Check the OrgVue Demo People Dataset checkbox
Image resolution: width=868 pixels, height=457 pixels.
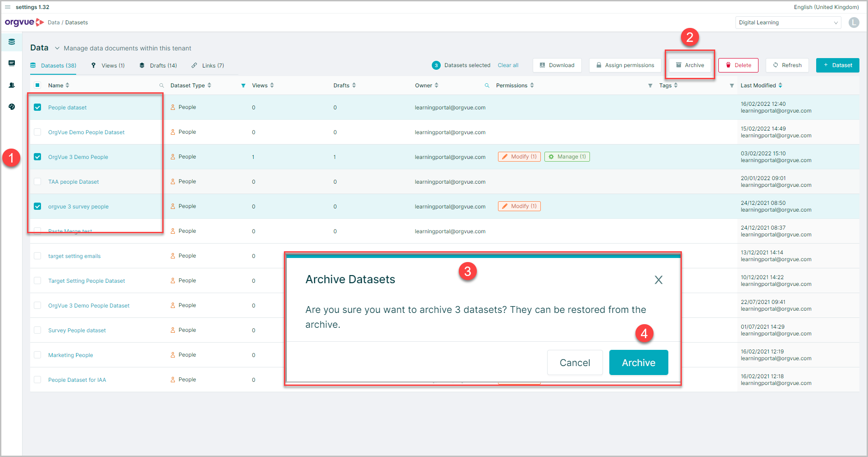coord(37,132)
